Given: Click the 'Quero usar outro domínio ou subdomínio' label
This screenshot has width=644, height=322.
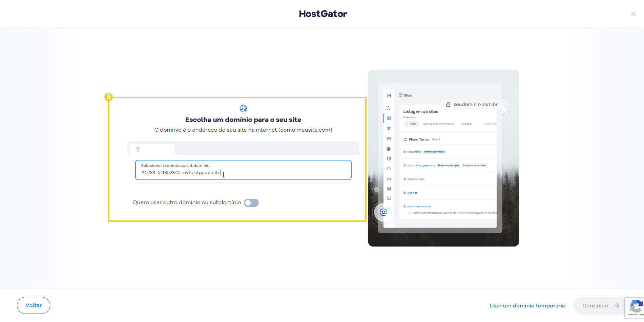Looking at the screenshot, I should point(187,202).
